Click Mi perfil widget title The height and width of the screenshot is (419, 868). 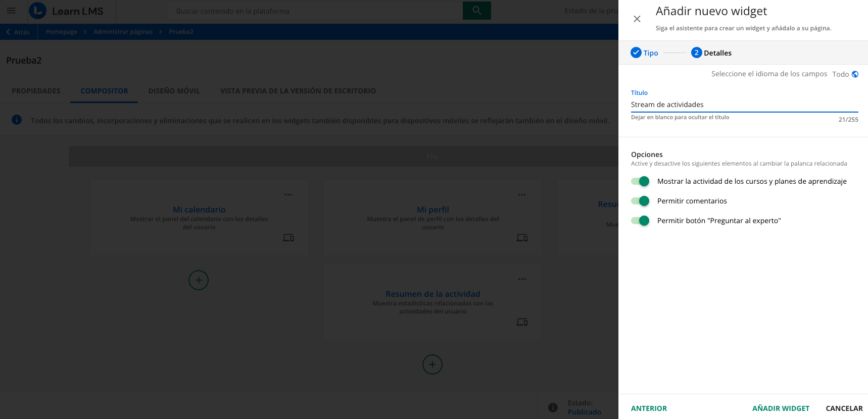(x=433, y=210)
